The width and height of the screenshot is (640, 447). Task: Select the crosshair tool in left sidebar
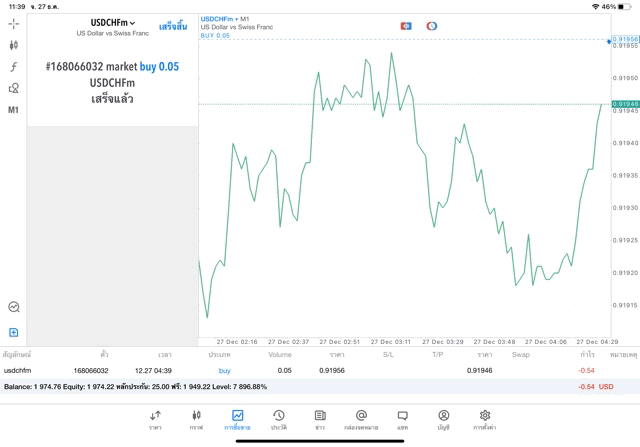point(14,23)
